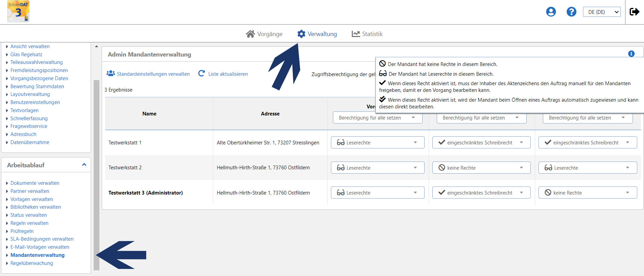Viewport: 644px width, 276px height.
Task: Open SLA-Bedingungen verwalten link
Action: click(42, 239)
